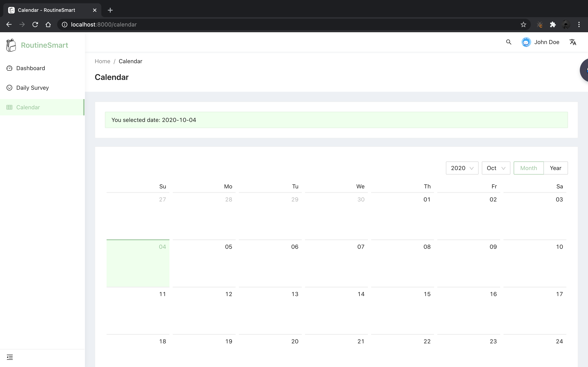This screenshot has height=367, width=588.
Task: Switch calendar to Year view
Action: pyautogui.click(x=556, y=168)
